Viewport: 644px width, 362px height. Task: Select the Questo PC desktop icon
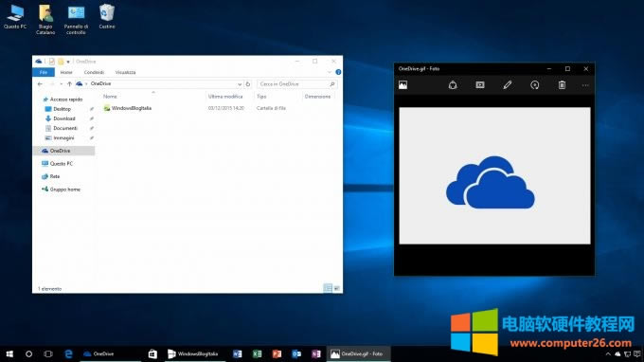coord(15,17)
